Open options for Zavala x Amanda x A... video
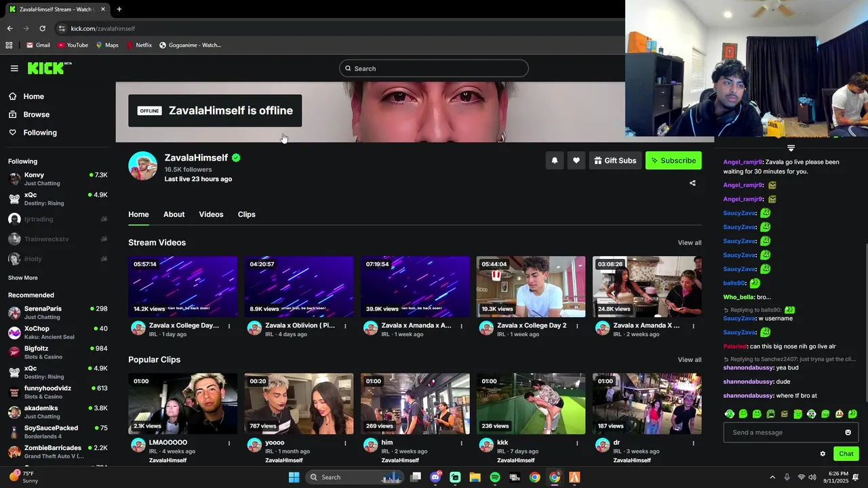Viewport: 868px width, 488px height. tap(461, 326)
